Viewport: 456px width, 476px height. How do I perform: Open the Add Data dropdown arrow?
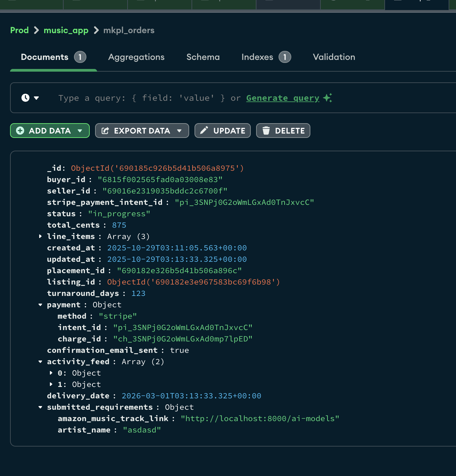80,131
